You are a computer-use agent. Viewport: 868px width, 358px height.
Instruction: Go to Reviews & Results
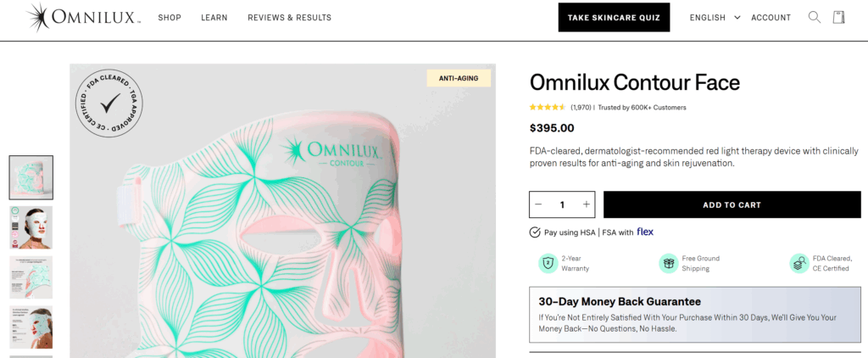(289, 17)
